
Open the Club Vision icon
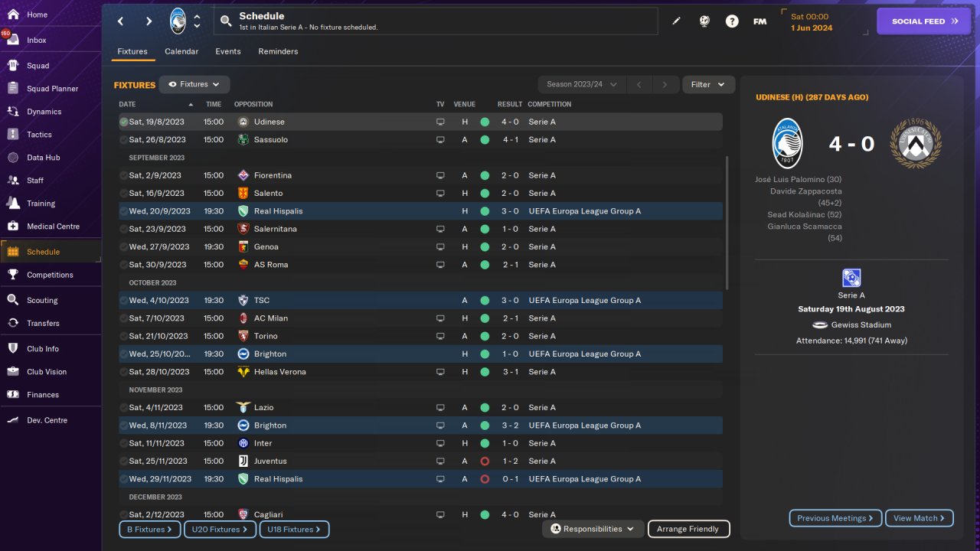coord(13,372)
